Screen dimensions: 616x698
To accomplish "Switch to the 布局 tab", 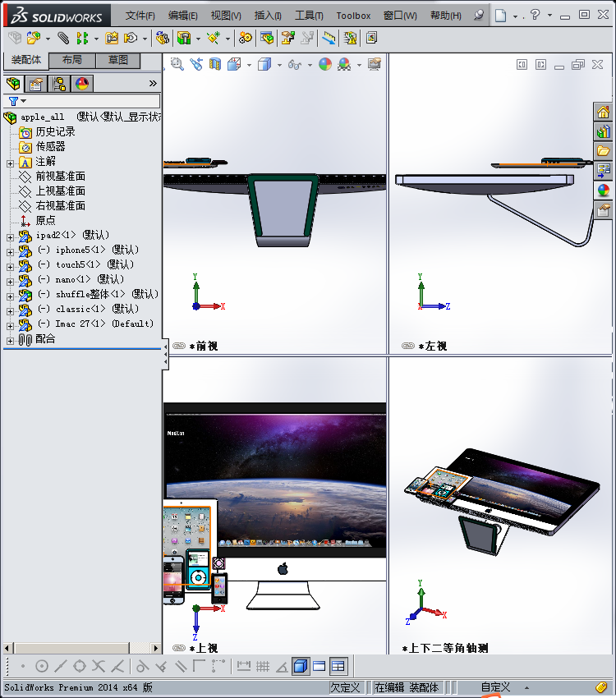I will click(x=72, y=60).
